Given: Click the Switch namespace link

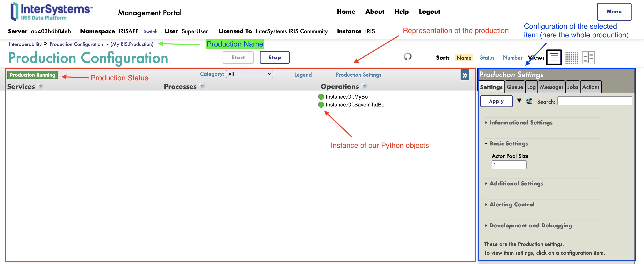Looking at the screenshot, I should click(x=150, y=31).
